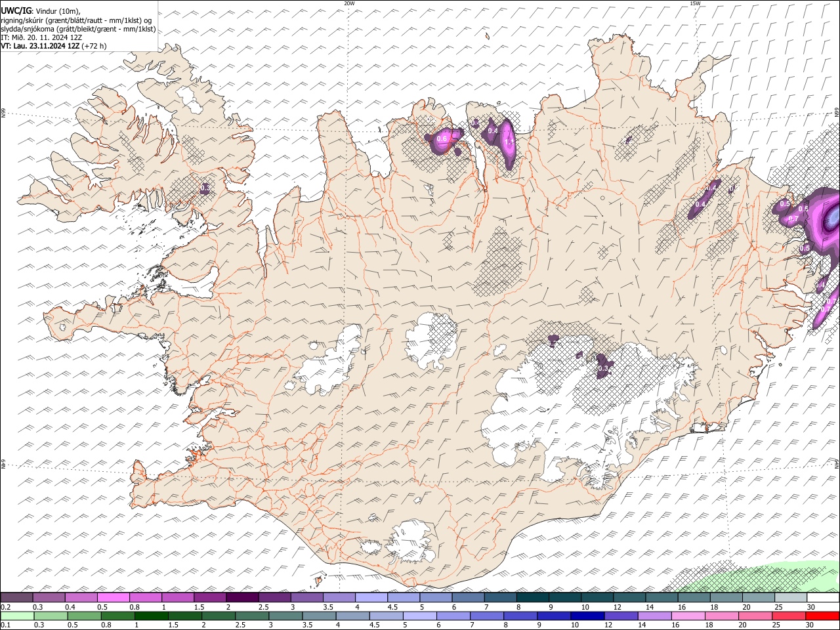
Task: Pick top-row legend swatch between 14 and 16
Action: [661, 598]
